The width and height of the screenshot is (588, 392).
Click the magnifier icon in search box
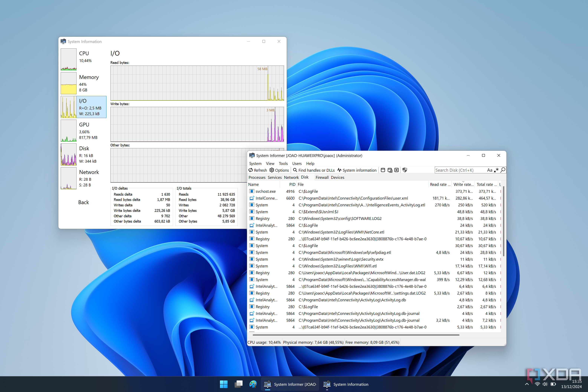pyautogui.click(x=503, y=170)
